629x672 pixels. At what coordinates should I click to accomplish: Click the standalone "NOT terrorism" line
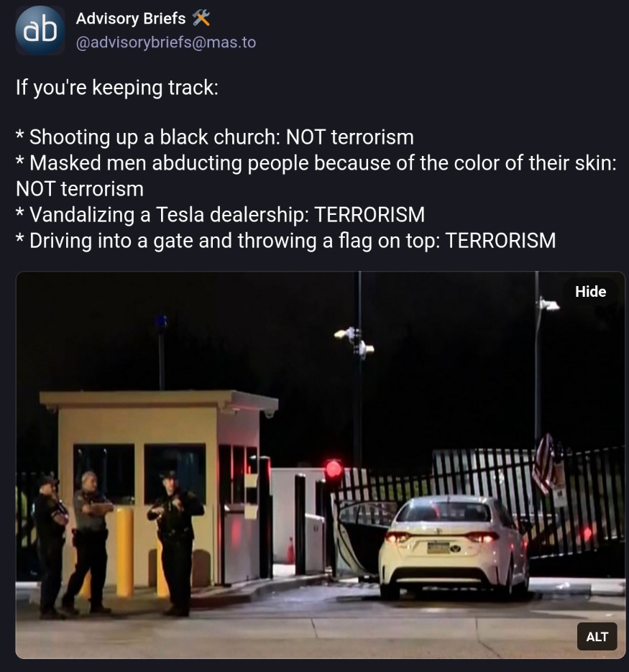(80, 189)
